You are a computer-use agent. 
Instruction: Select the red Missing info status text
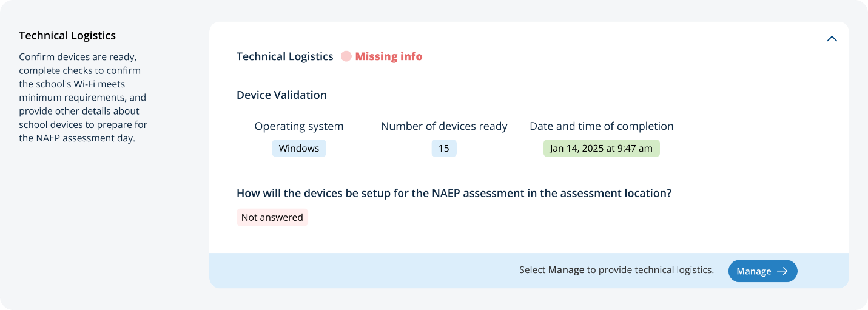(388, 56)
